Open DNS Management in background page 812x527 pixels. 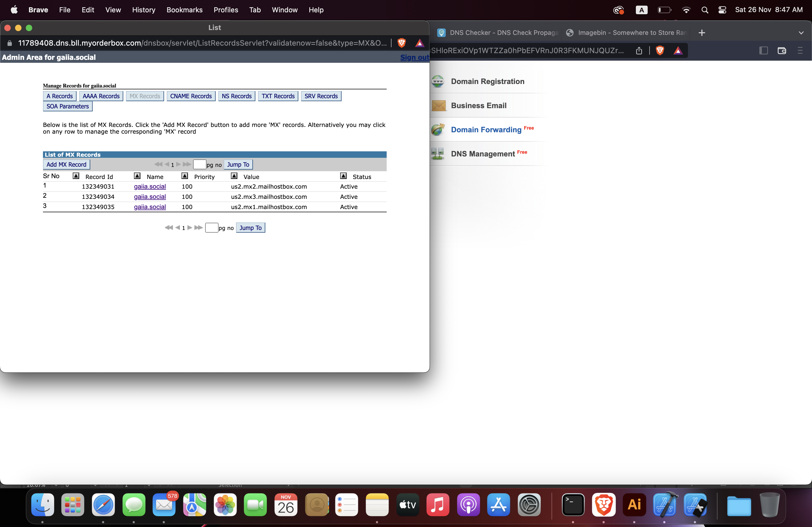(483, 154)
